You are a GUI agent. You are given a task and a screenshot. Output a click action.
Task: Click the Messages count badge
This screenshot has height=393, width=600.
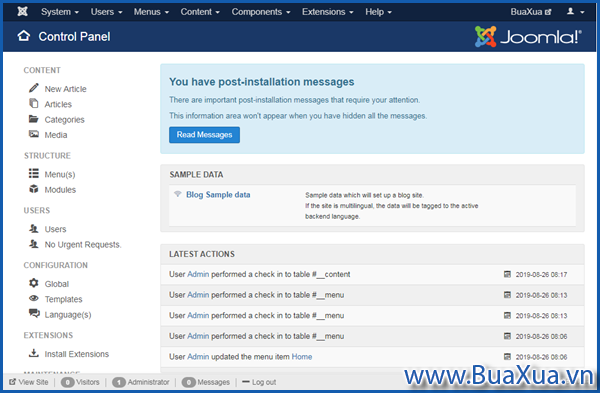coord(189,382)
